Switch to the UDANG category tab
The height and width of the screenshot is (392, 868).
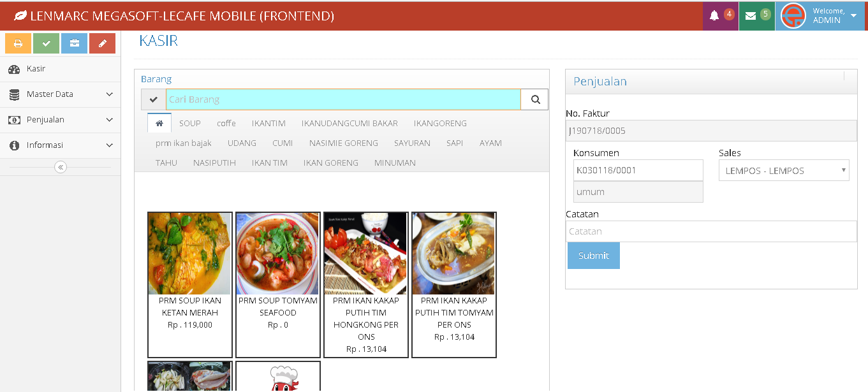242,143
